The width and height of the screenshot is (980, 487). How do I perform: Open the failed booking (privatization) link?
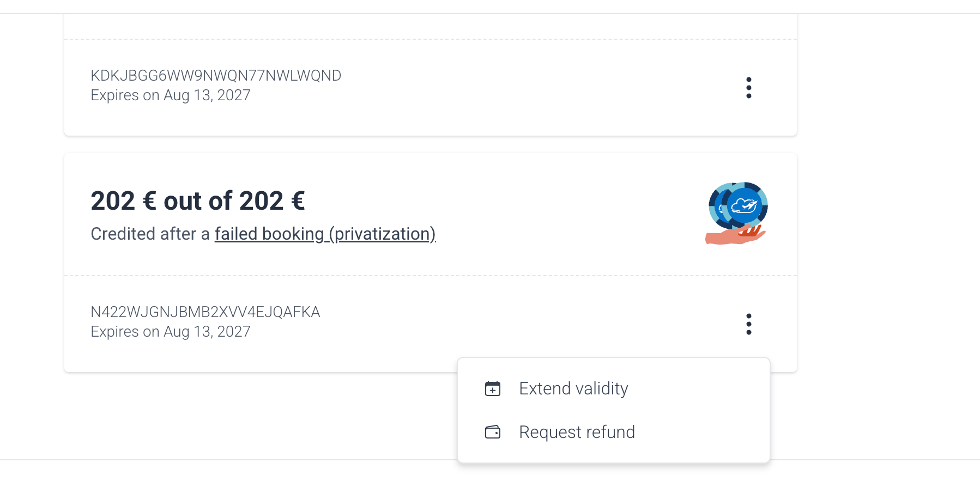325,234
